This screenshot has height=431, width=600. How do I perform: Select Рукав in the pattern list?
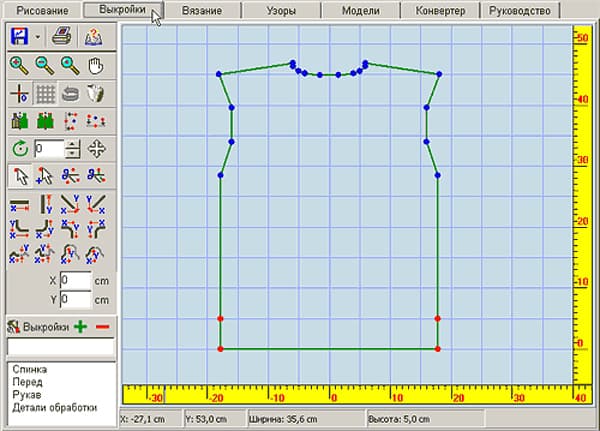click(x=27, y=394)
